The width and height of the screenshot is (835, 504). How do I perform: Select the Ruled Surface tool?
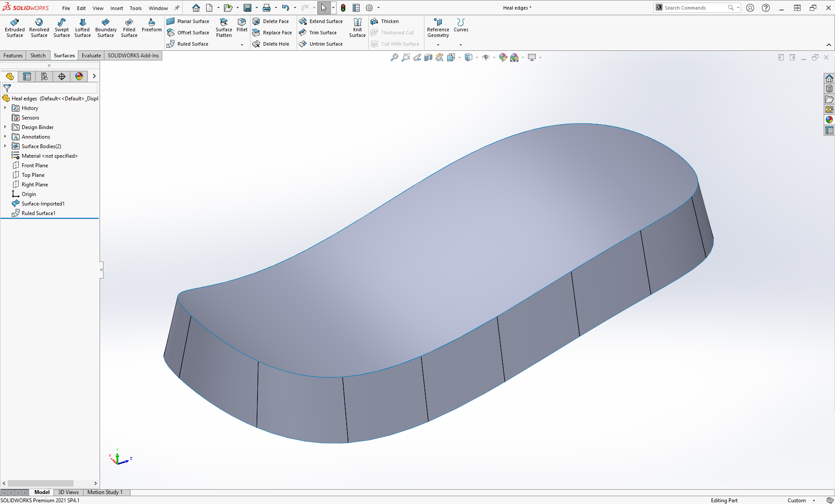pos(192,44)
